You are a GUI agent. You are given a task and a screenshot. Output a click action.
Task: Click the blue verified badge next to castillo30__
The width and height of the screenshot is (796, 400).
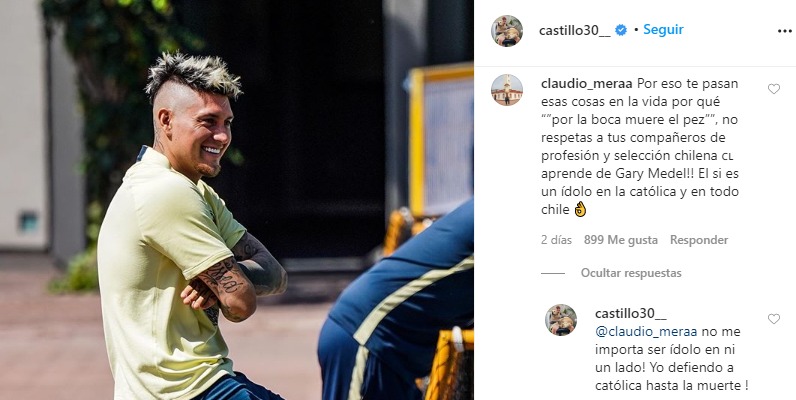pyautogui.click(x=620, y=30)
